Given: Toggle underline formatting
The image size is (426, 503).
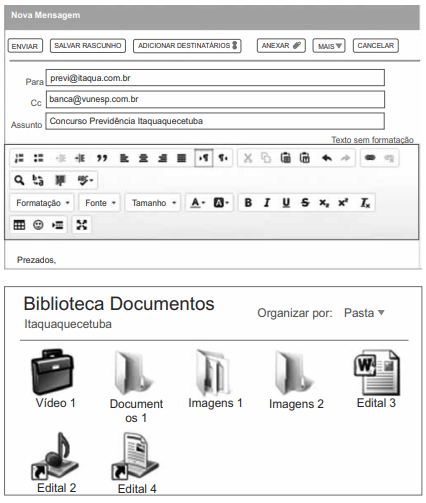Looking at the screenshot, I should 286,203.
